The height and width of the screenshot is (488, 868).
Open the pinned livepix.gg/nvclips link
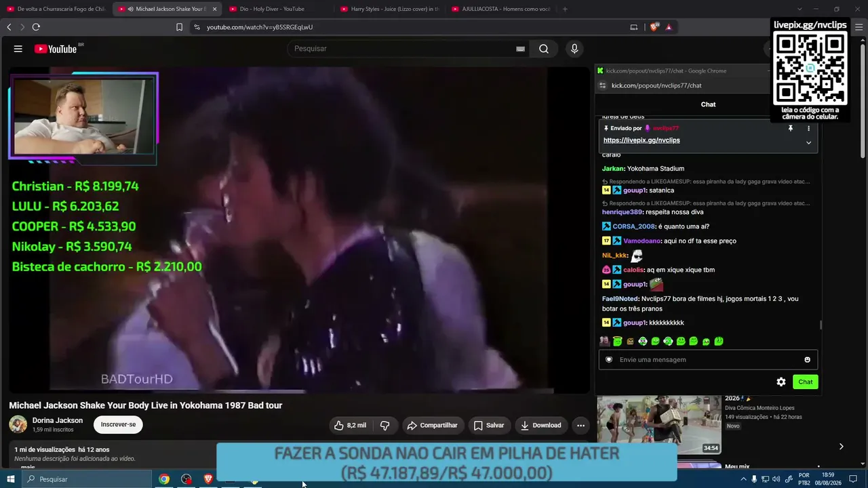[642, 140]
